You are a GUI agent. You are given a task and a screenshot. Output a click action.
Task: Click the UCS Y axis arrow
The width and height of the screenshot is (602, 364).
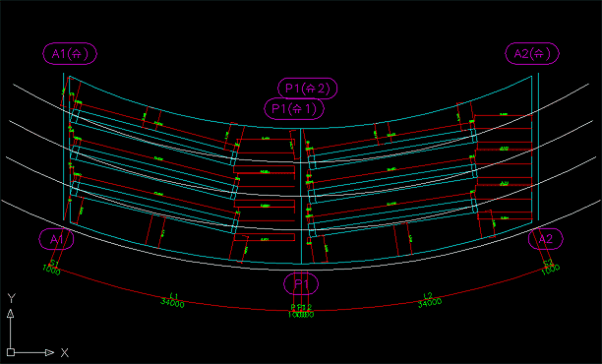(x=11, y=313)
